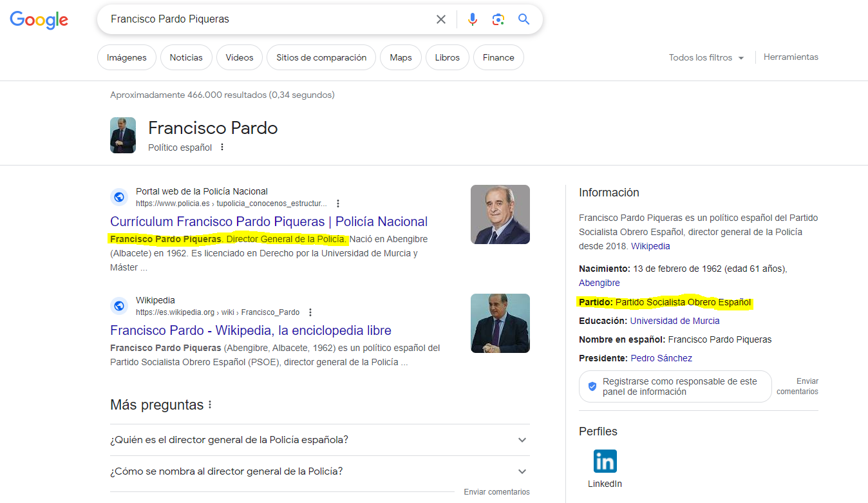
Task: Expand ¿Cómo se nombra al director general de la Policía?
Action: (x=320, y=471)
